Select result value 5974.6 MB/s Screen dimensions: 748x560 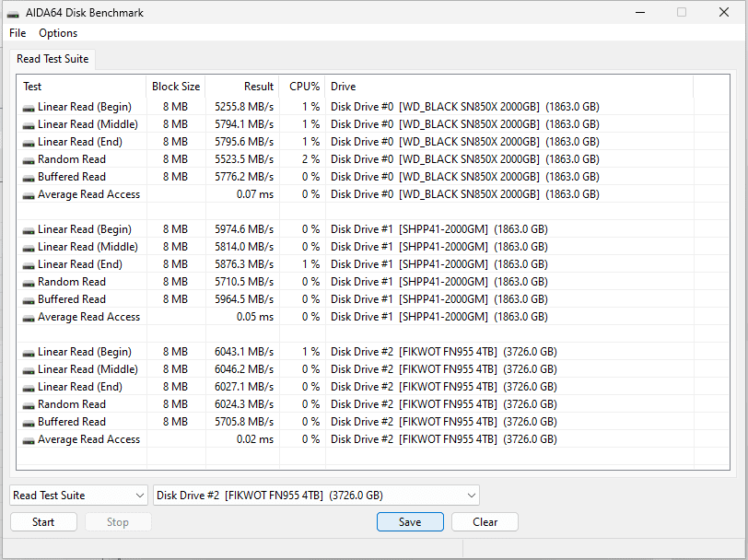pos(244,229)
